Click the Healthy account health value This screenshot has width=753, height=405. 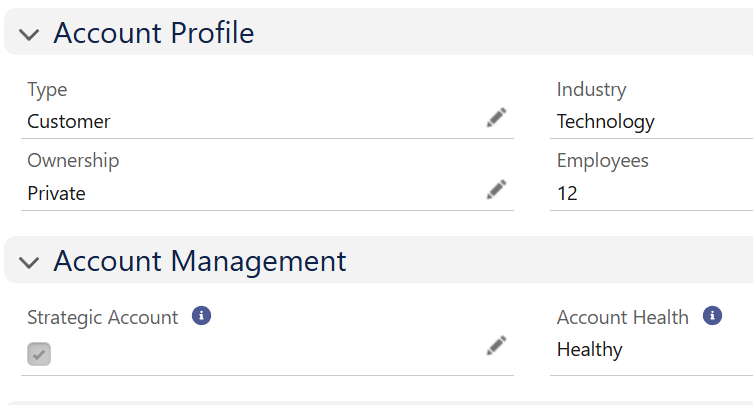coord(589,350)
